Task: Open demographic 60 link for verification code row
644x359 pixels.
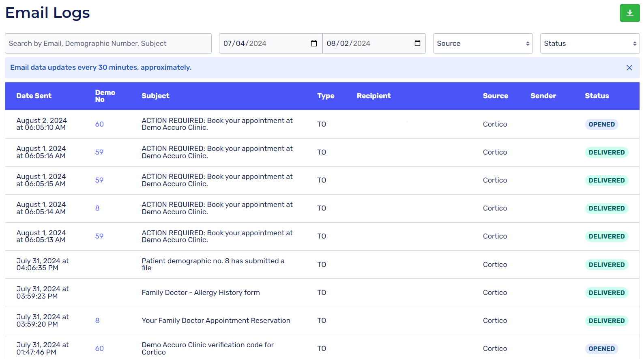Action: 99,348
